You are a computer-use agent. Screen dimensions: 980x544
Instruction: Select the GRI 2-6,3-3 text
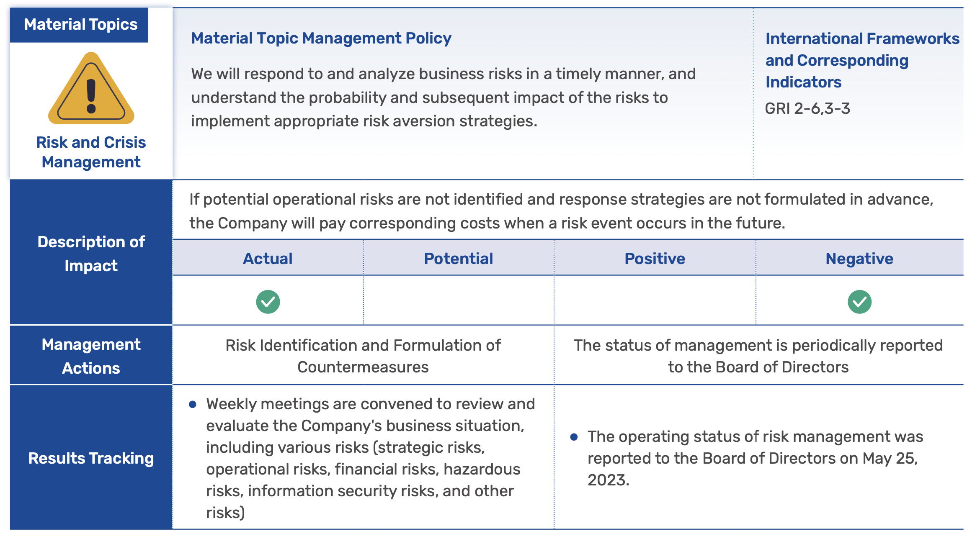tap(807, 108)
